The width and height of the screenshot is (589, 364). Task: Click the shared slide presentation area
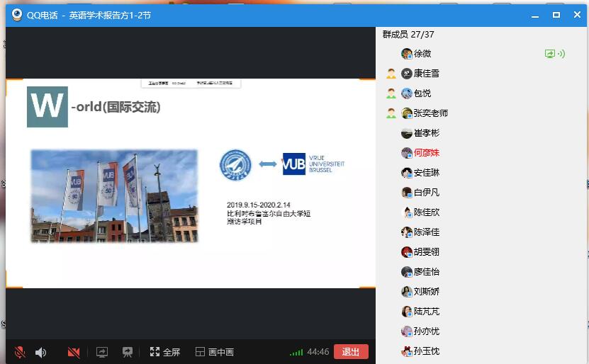point(190,183)
